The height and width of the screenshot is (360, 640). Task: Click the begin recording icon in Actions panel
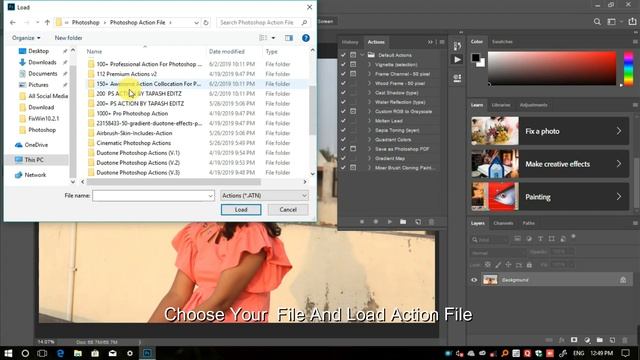click(x=376, y=222)
